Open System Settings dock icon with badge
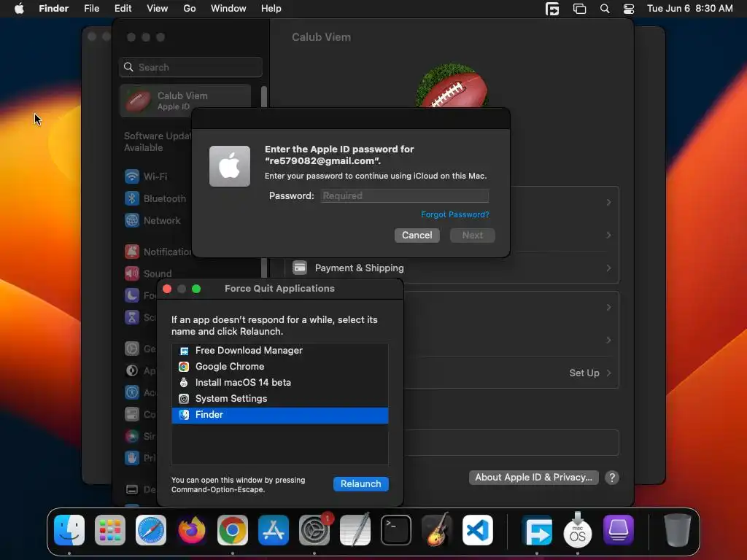 coord(314,530)
